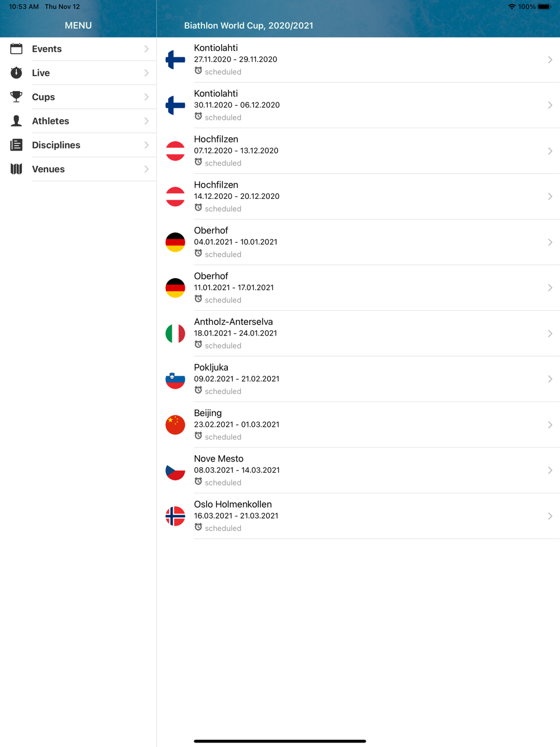Click the China flag for Beijing

pos(175,425)
